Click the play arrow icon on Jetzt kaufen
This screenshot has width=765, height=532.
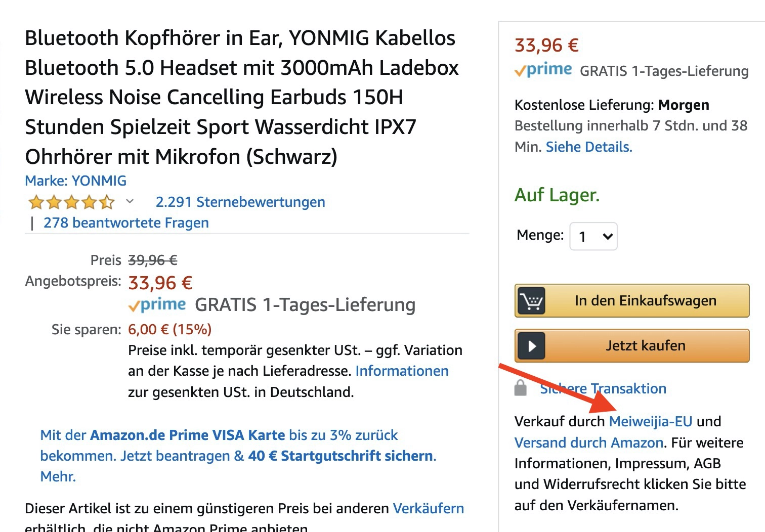[531, 346]
